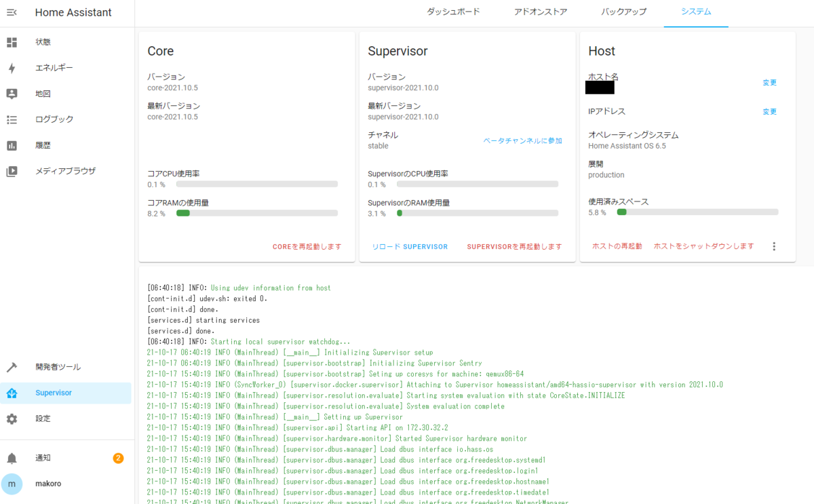Click log line Using udev information from host

(x=271, y=288)
